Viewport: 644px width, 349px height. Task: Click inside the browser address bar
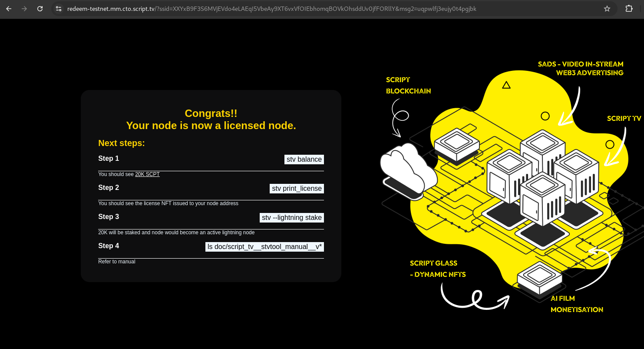tap(261, 9)
